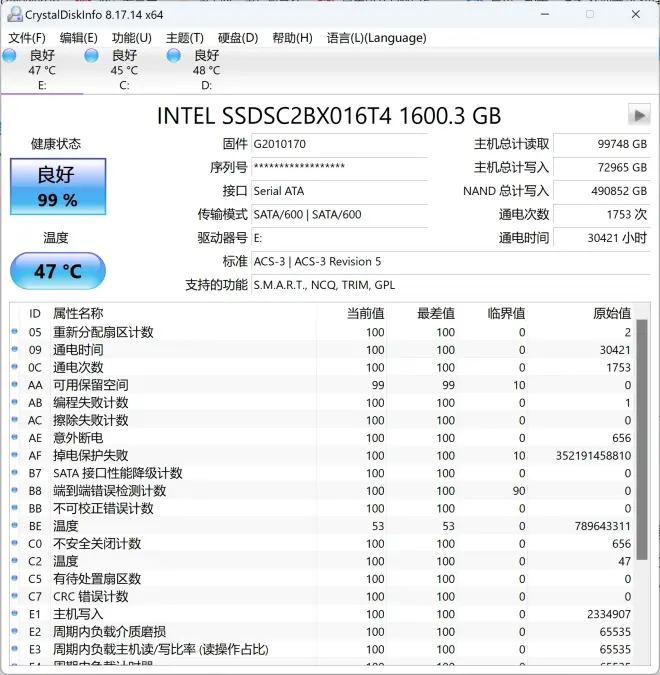Click the 原始值 column header
660x675 pixels.
click(612, 313)
